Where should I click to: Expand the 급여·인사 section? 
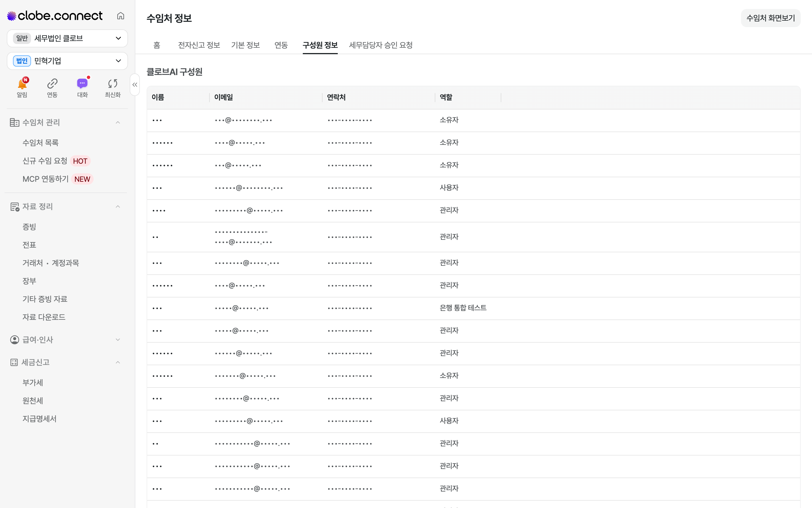(x=118, y=340)
